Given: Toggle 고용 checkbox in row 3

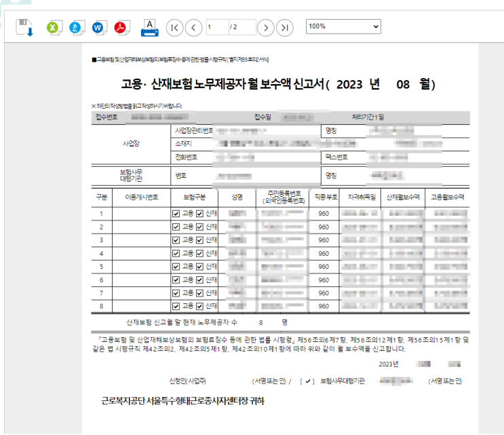Looking at the screenshot, I should 176,240.
